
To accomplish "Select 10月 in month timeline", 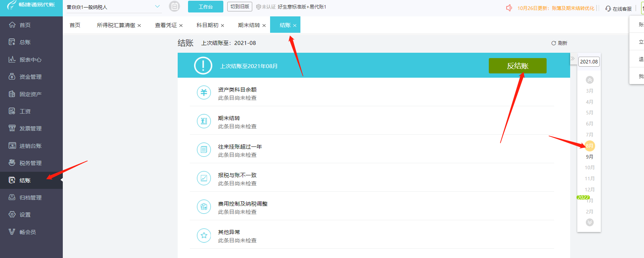I will click(590, 167).
